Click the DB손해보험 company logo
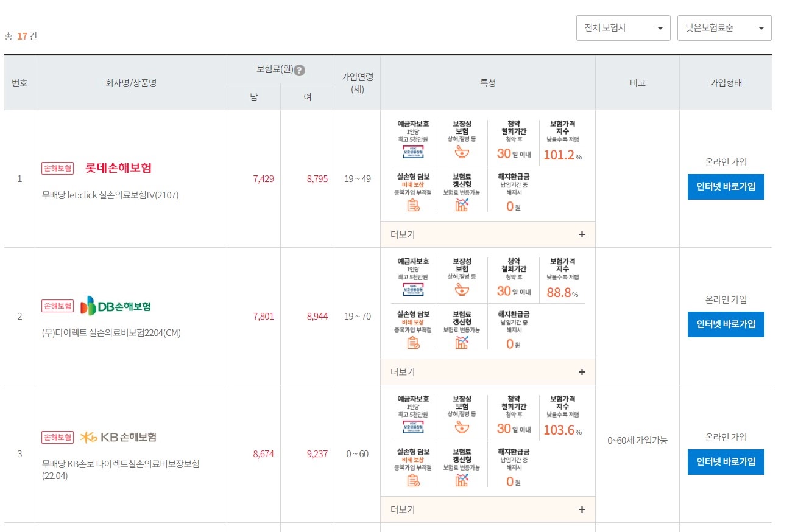Viewport: 798px width, 532px height. click(x=116, y=306)
